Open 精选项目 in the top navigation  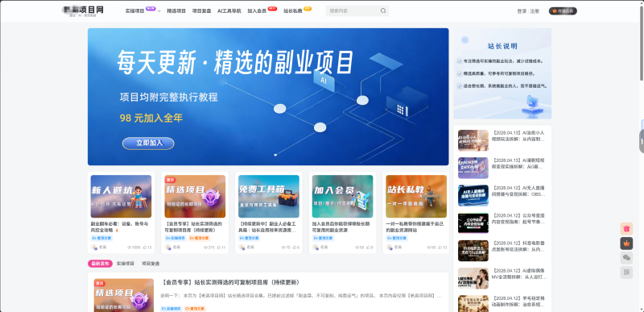(176, 11)
